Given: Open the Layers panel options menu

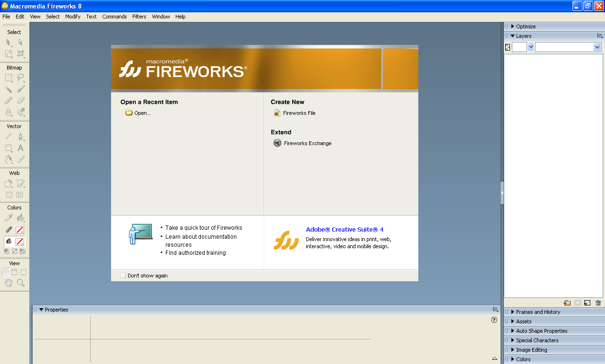Looking at the screenshot, I should [x=600, y=36].
